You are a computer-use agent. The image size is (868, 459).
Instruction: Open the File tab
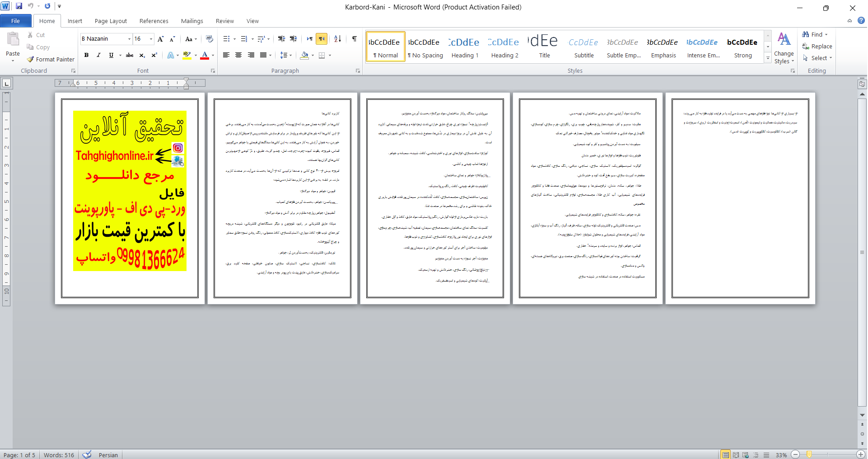[16, 21]
